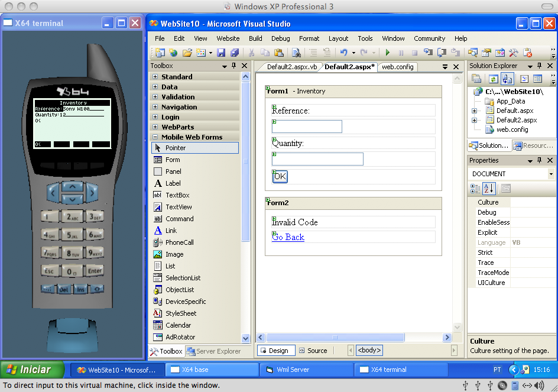
Task: Click the Open File folder icon
Action: pyautogui.click(x=187, y=53)
